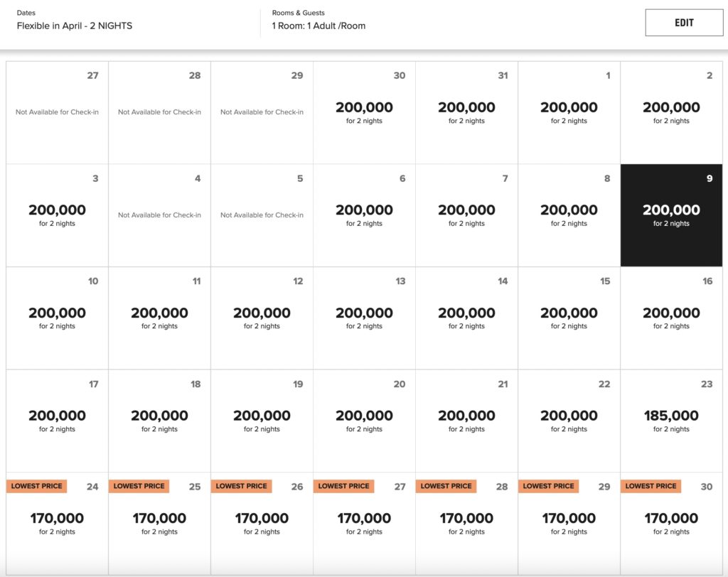
Task: Select March 30 check-in date
Action: coord(364,112)
